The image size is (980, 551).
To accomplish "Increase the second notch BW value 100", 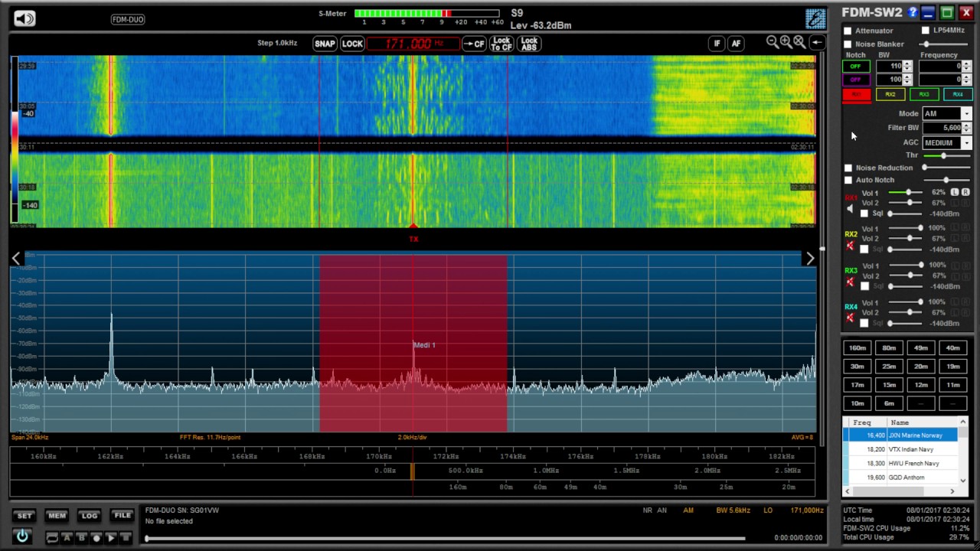I will click(907, 77).
